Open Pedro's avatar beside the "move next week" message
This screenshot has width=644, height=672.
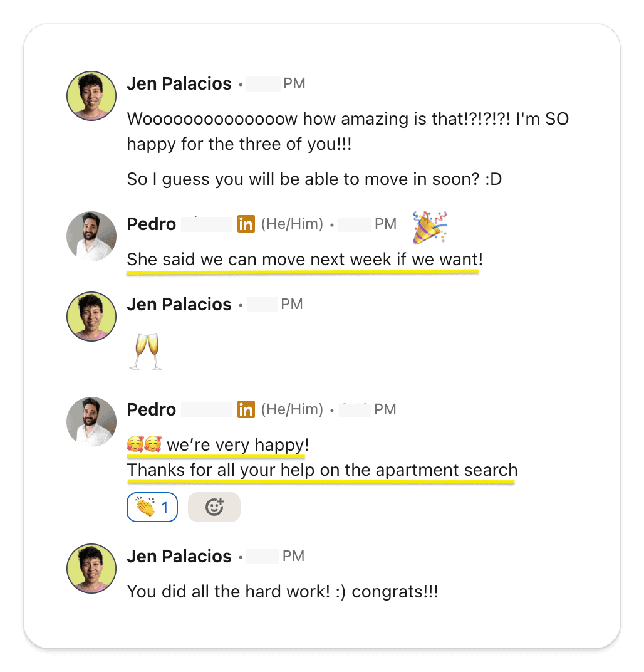pyautogui.click(x=91, y=236)
